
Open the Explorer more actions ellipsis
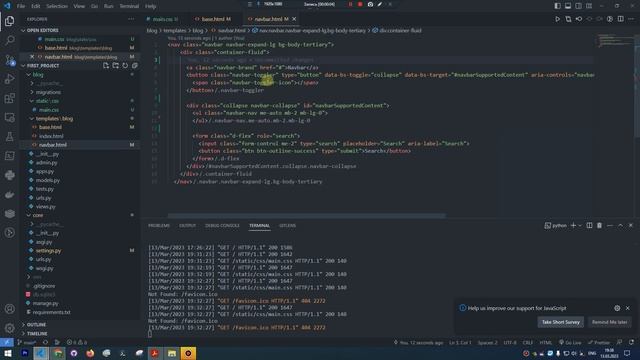[131, 19]
